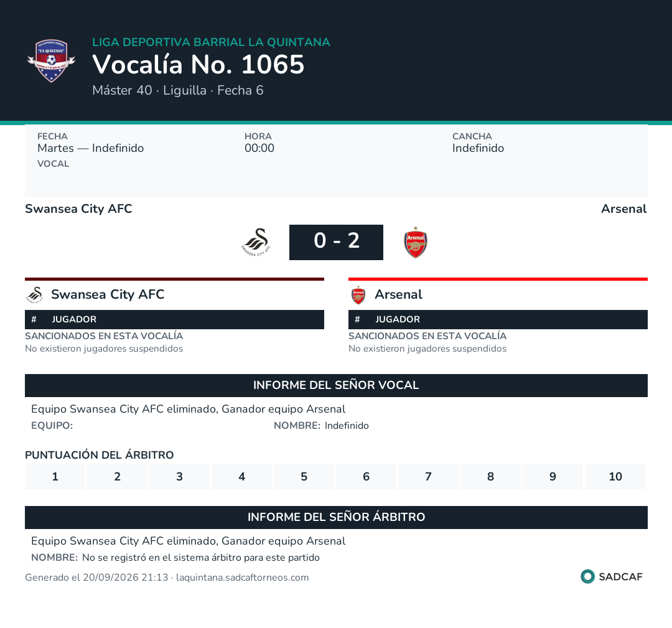Click the 0 - 2 score box
The height and width of the screenshot is (628, 672).
(336, 242)
